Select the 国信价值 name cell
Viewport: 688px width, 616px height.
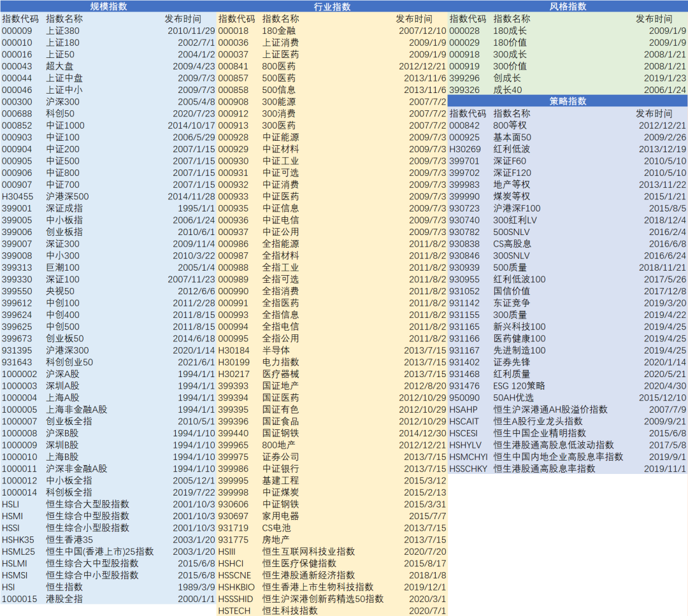(x=512, y=291)
